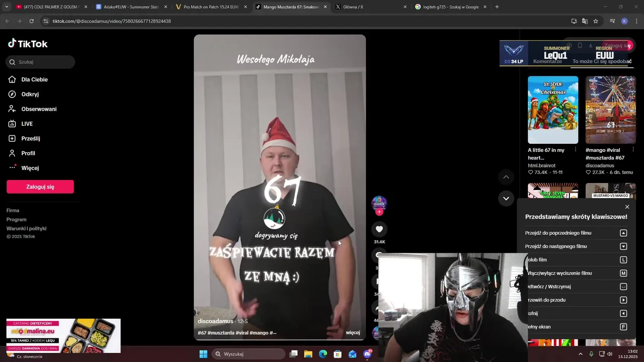Viewport: 644px width, 362px height.
Task: Translate this page icon
Action: 585,21
